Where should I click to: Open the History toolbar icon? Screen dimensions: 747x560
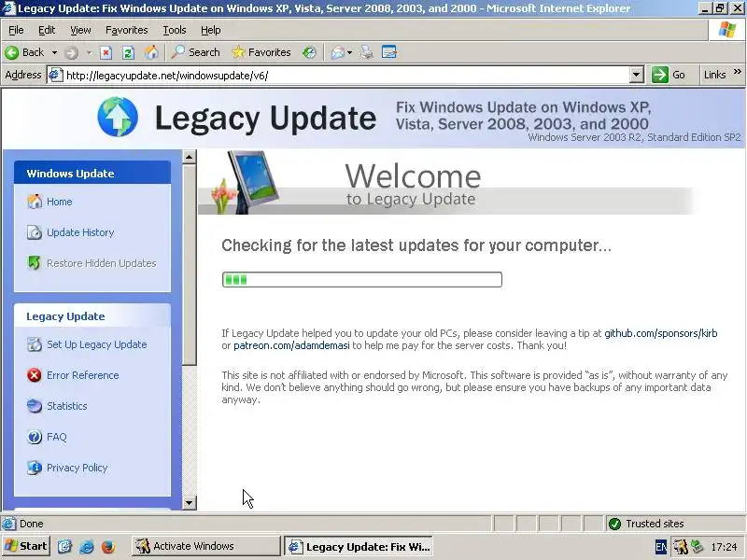pos(309,52)
